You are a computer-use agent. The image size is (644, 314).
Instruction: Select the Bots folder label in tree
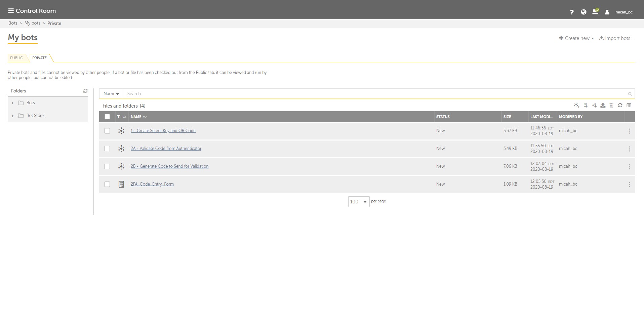click(x=31, y=103)
